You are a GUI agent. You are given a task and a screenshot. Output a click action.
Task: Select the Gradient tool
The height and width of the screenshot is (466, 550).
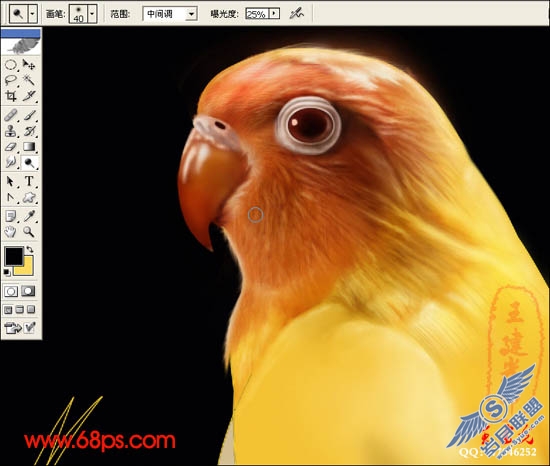(x=29, y=147)
